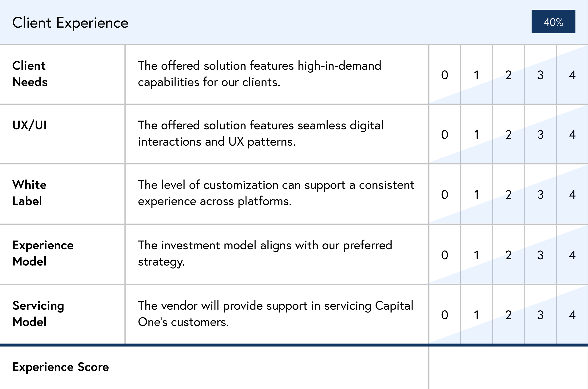This screenshot has width=588, height=389.
Task: Click the 40% weight badge
Action: (x=553, y=22)
